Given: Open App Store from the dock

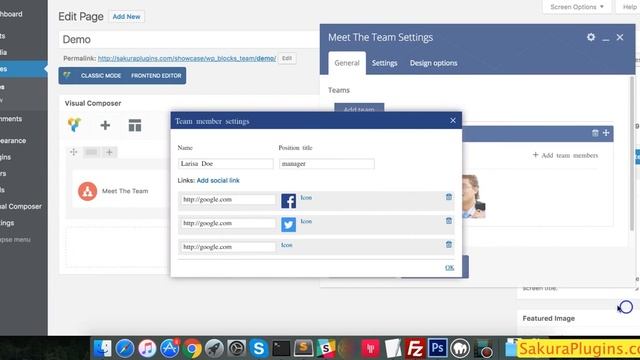Looking at the screenshot, I should (169, 349).
